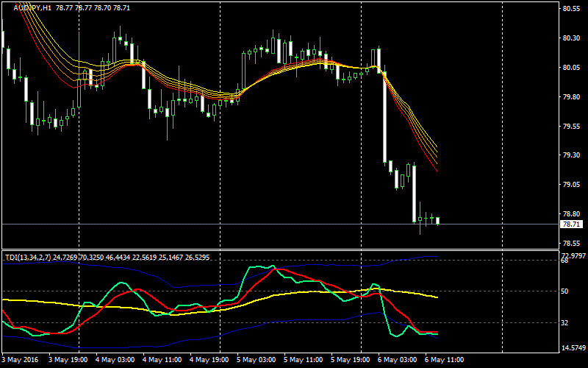Select the 5 May 19:00 time label
This screenshot has width=588, height=368.
351,360
